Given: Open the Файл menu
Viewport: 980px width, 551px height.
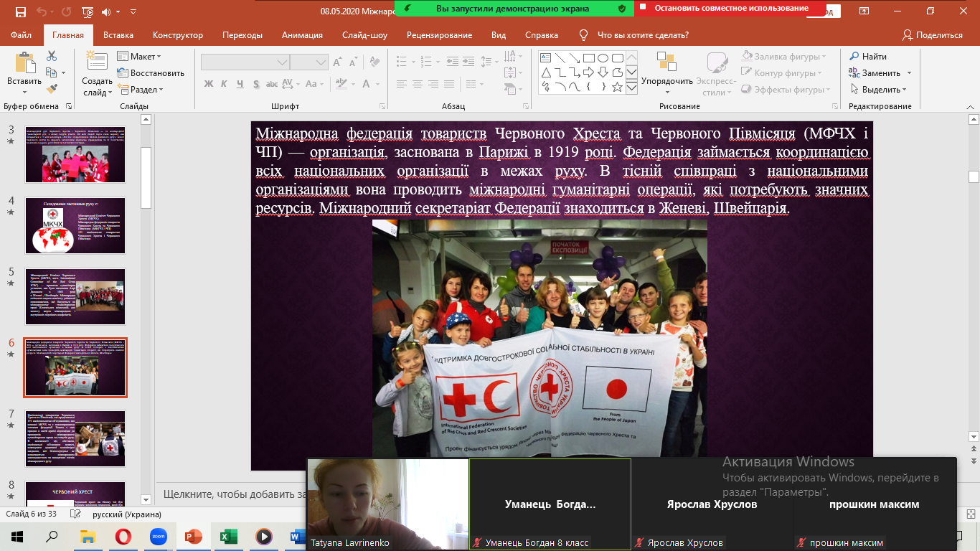Looking at the screenshot, I should [22, 35].
